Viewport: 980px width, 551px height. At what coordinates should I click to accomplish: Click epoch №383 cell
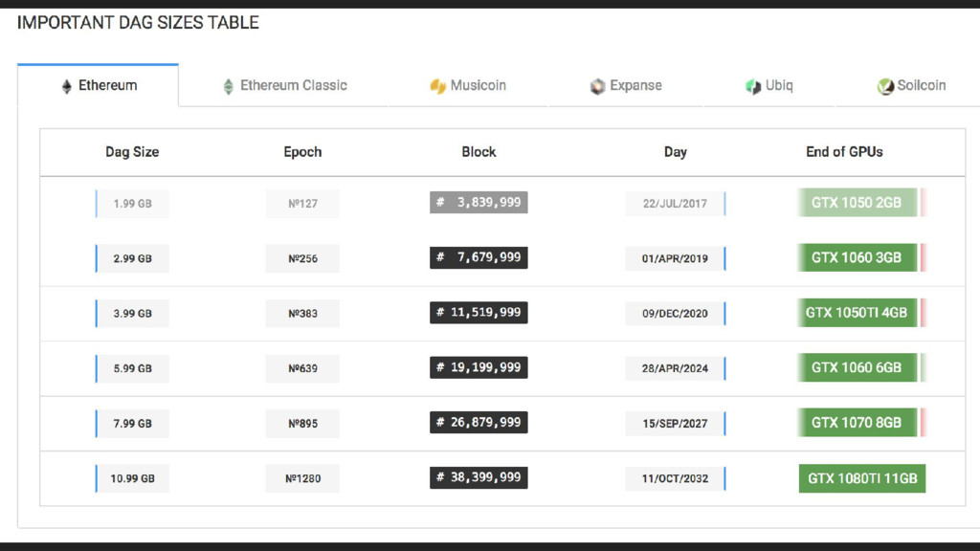coord(302,314)
